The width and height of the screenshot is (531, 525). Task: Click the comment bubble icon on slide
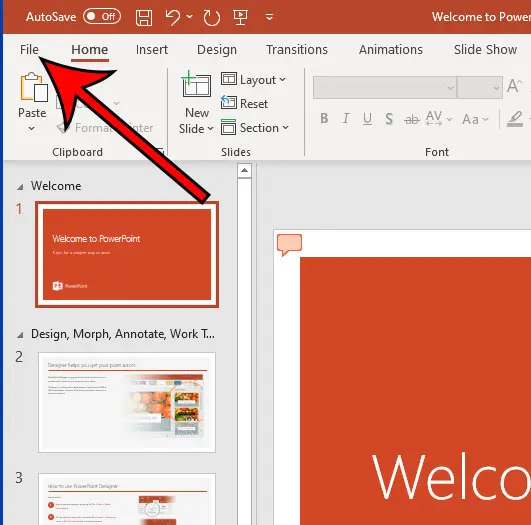tap(289, 244)
